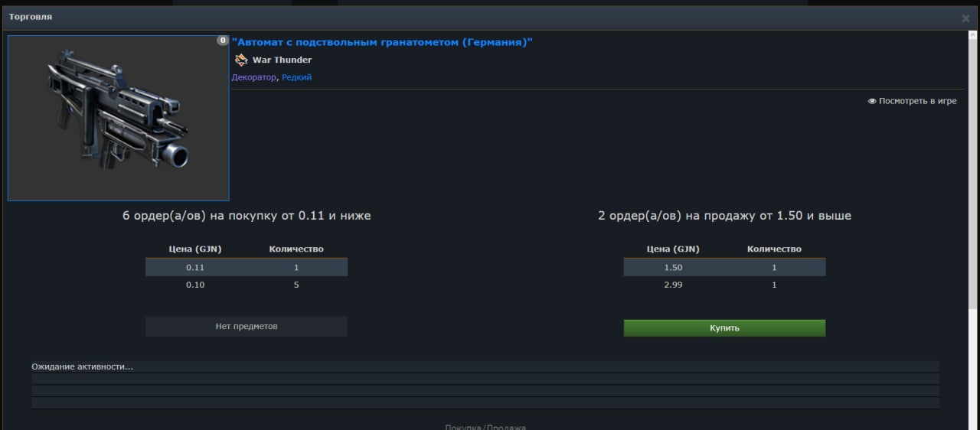Select the sell order row priced 1.50
Screen dimensions: 980x430
tap(724, 267)
